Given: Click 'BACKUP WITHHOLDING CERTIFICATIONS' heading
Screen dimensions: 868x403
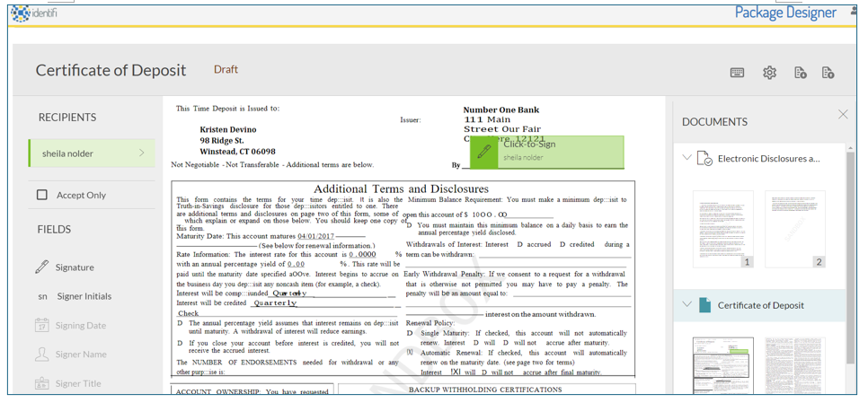Looking at the screenshot, I should [x=485, y=390].
